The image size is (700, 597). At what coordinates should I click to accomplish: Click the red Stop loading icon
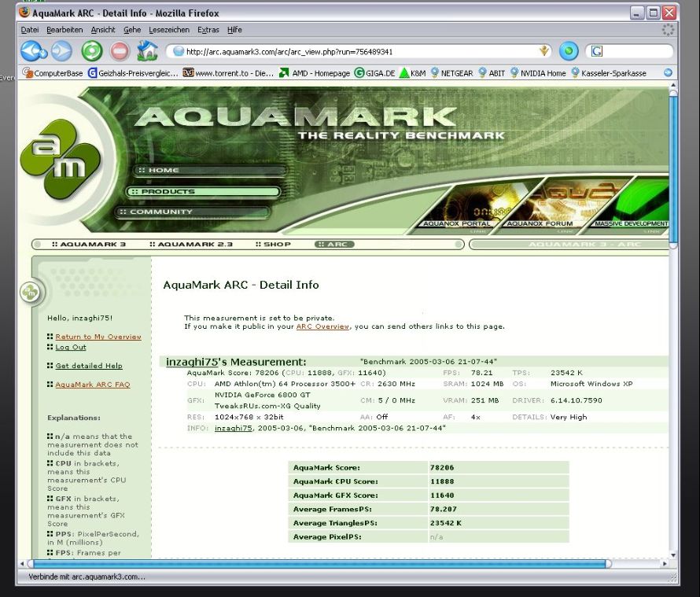tap(120, 51)
